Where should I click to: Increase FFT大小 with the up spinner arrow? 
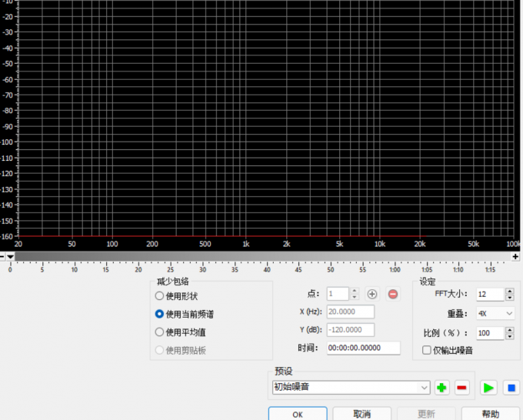coord(510,291)
